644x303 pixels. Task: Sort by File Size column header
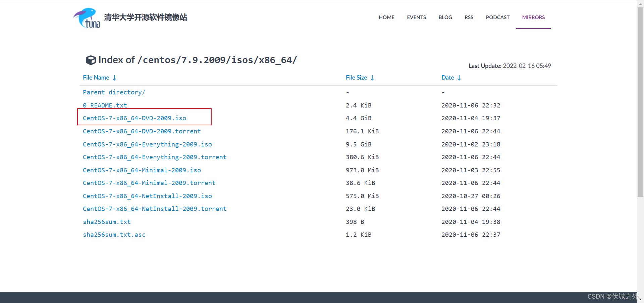click(356, 78)
